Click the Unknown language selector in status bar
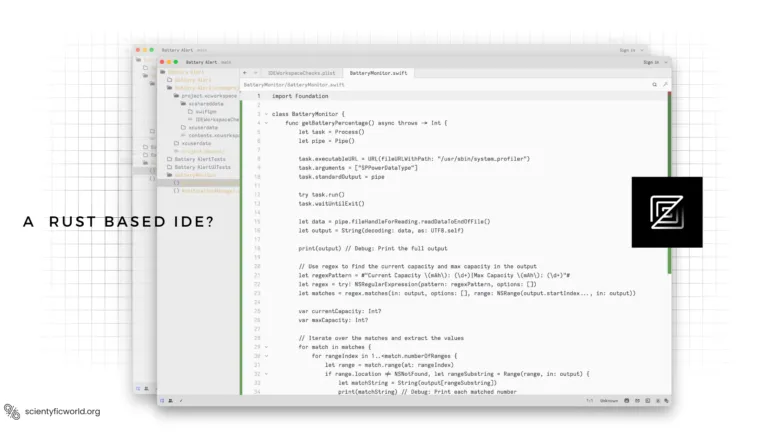This screenshot has height=432, width=768. (609, 401)
